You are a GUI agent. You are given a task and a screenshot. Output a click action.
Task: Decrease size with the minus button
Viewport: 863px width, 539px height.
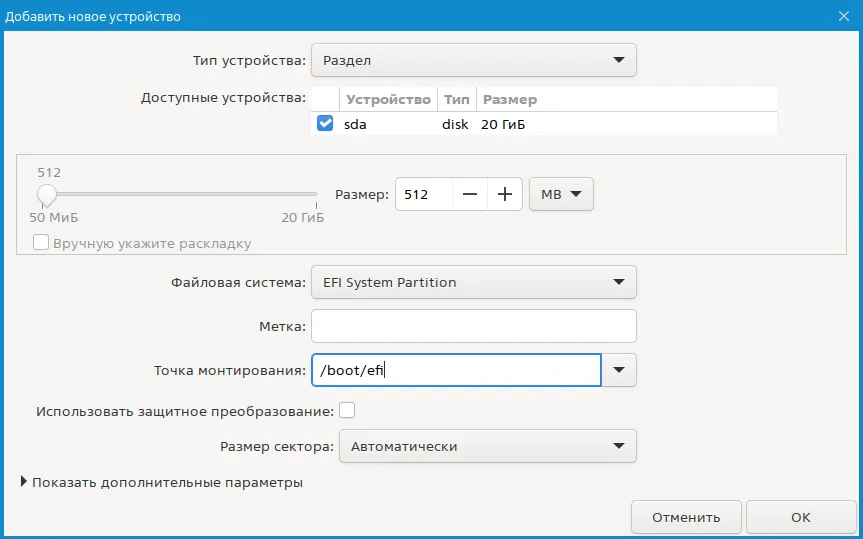pos(469,194)
